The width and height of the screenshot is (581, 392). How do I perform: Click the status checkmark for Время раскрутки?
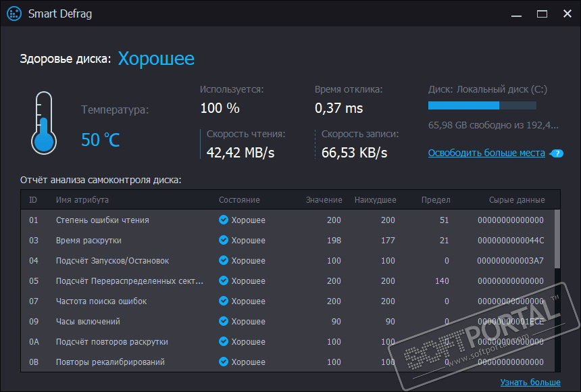click(x=224, y=241)
